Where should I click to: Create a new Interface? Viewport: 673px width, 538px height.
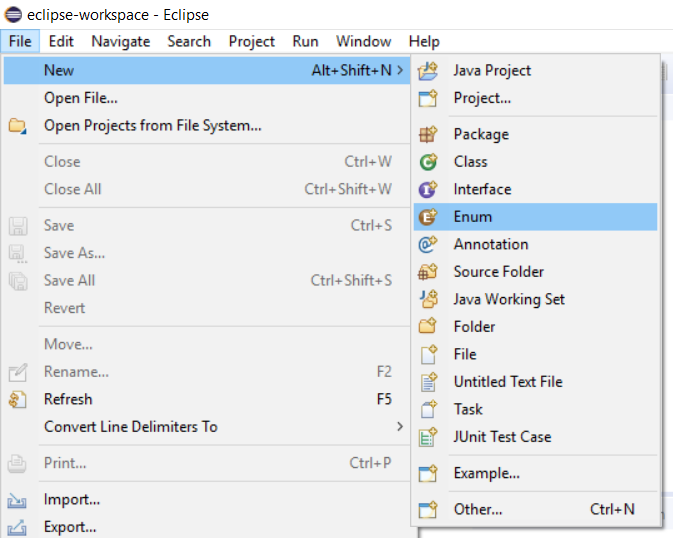[x=536, y=189]
